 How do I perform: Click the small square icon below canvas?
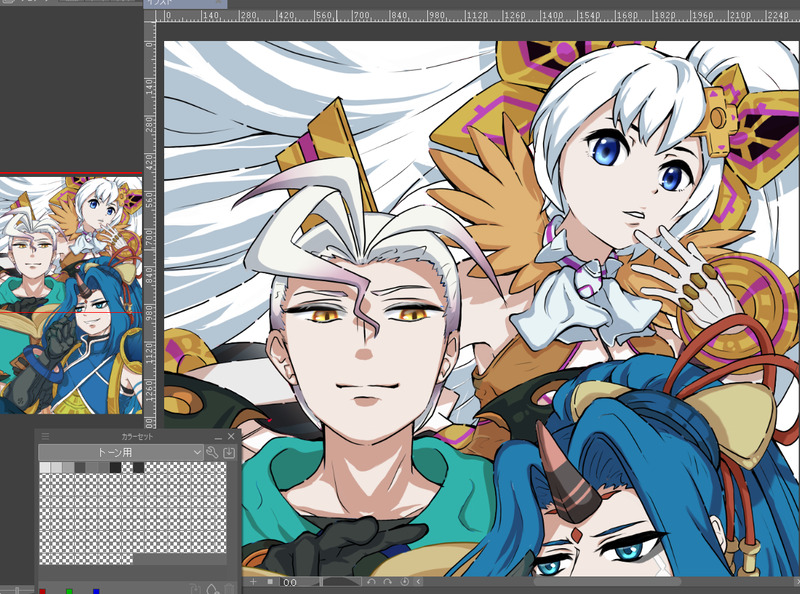[270, 582]
